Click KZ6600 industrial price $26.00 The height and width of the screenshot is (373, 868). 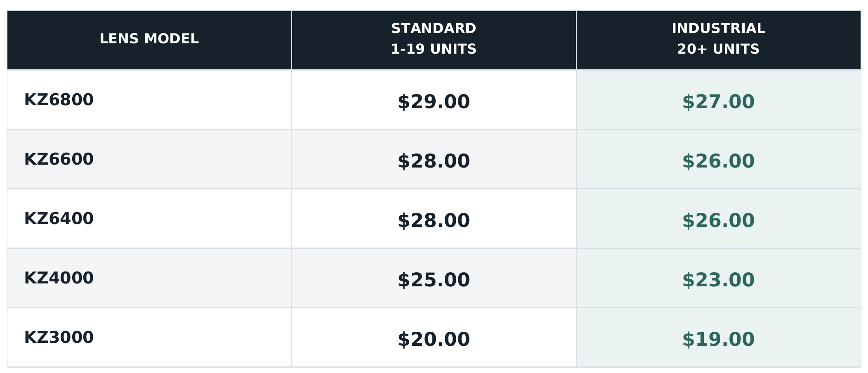point(719,161)
